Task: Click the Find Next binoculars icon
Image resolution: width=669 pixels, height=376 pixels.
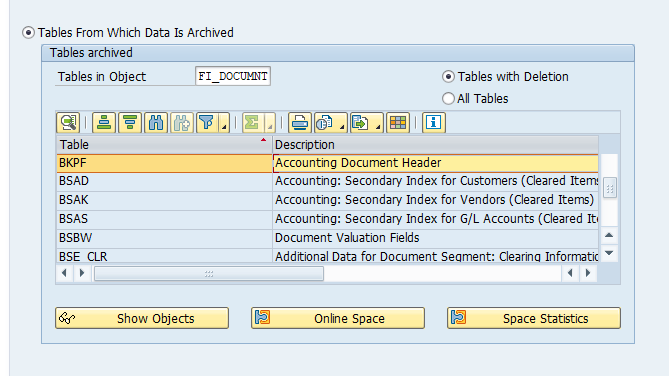Action: [x=182, y=123]
